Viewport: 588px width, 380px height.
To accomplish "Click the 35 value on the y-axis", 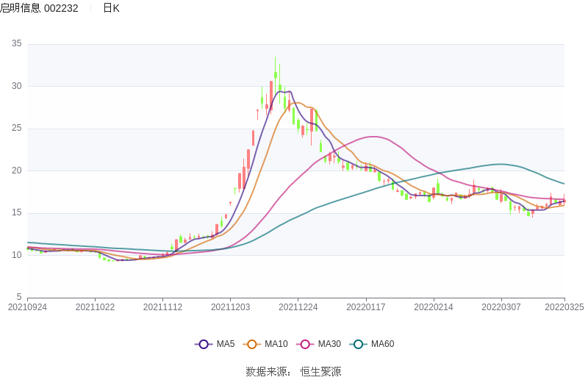I will click(x=16, y=44).
